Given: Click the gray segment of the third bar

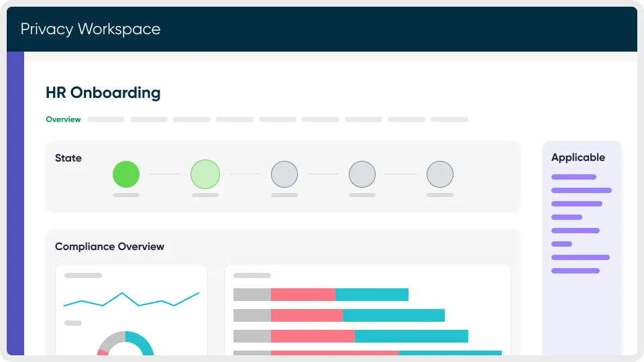Looking at the screenshot, I should click(x=252, y=336).
